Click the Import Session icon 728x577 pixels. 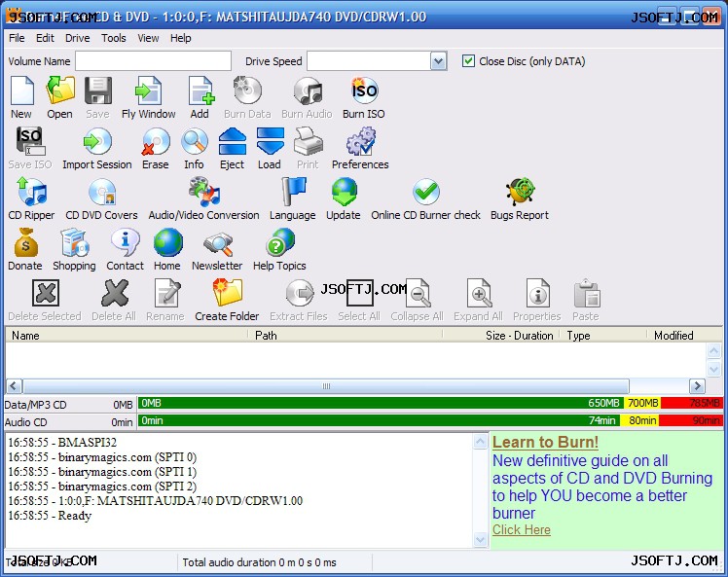(97, 141)
